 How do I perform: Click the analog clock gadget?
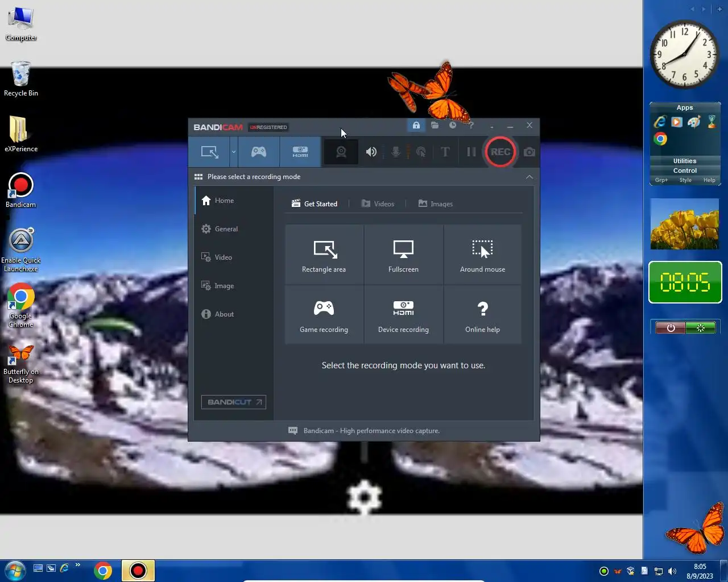click(685, 55)
